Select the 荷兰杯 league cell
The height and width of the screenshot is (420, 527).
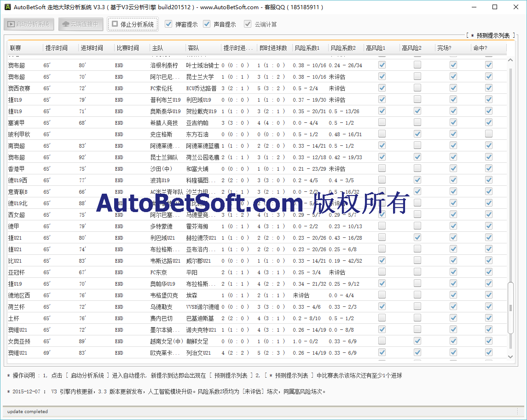point(16,307)
